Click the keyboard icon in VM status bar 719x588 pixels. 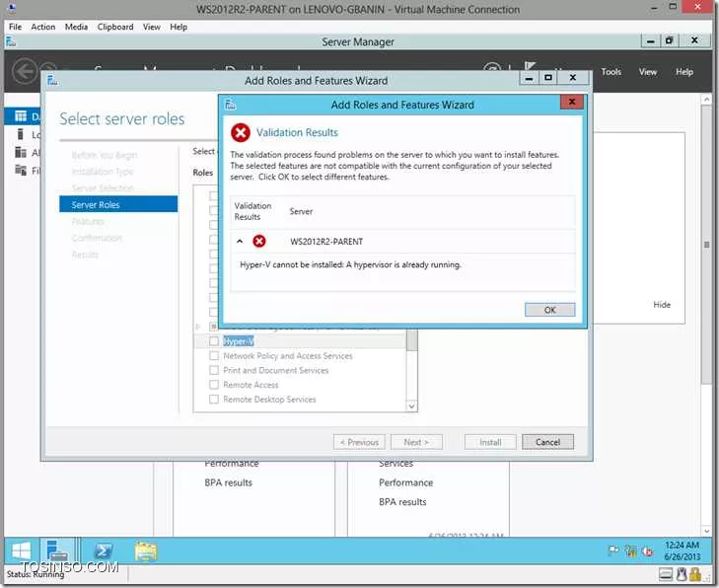(666, 574)
